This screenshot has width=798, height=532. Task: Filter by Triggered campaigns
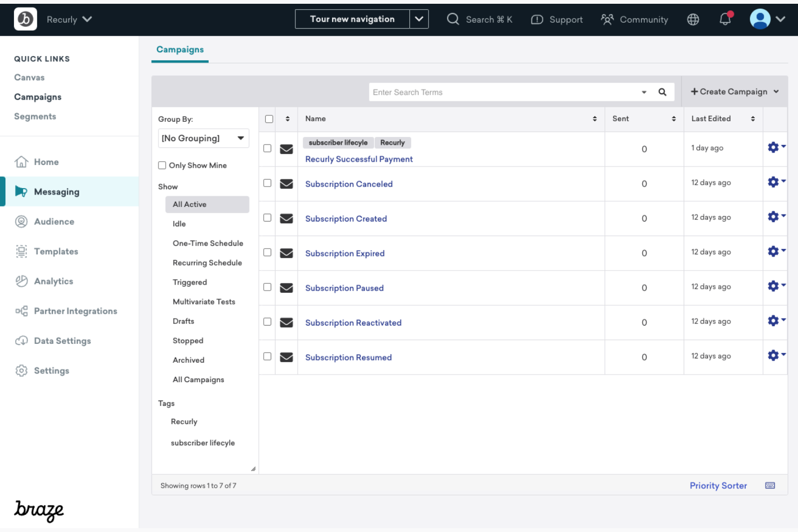[190, 282]
